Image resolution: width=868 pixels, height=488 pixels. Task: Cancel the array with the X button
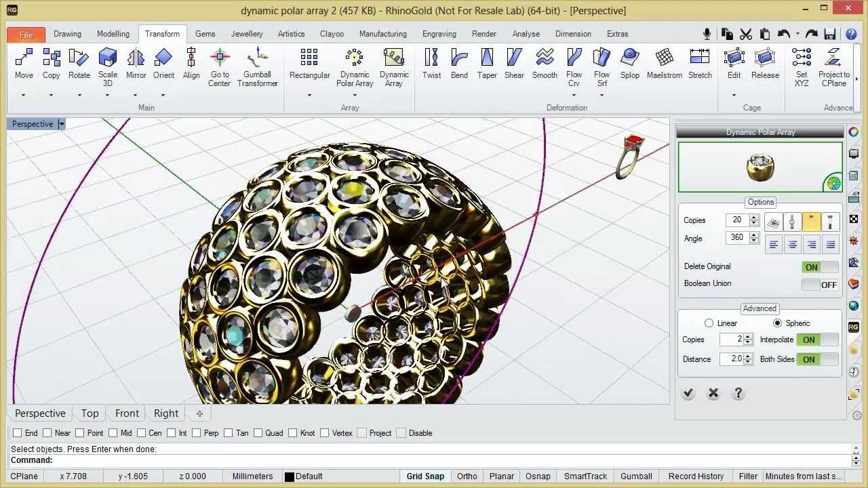point(713,393)
